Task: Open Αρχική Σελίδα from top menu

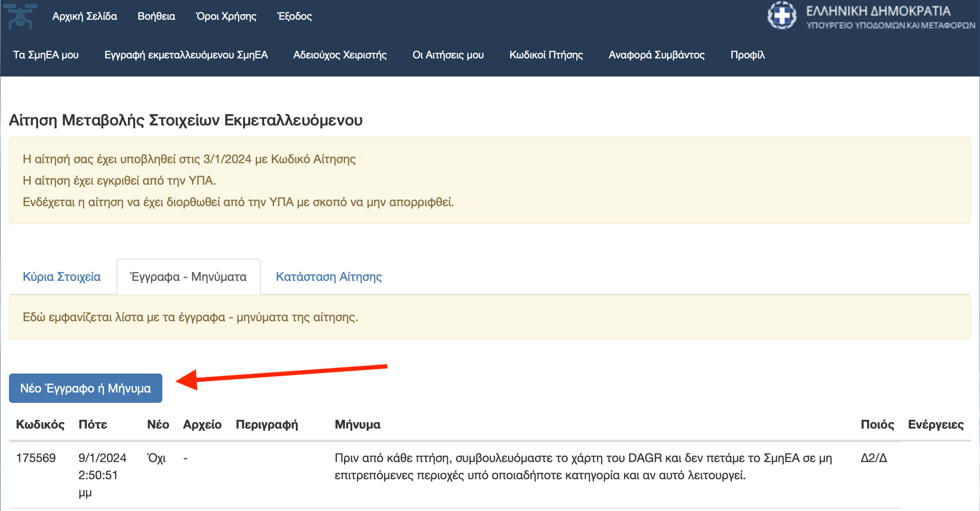Action: click(85, 16)
